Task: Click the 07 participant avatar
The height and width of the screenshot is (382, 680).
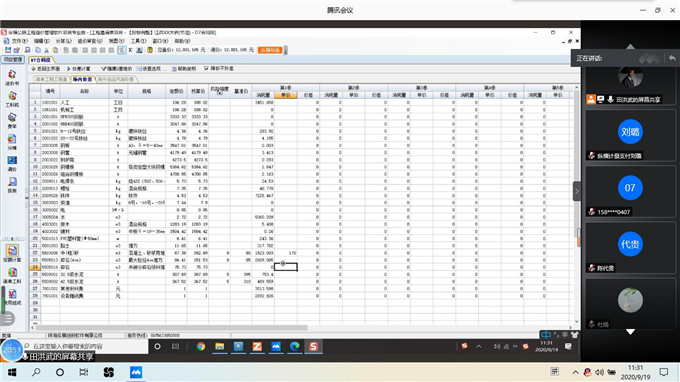Action: (630, 188)
